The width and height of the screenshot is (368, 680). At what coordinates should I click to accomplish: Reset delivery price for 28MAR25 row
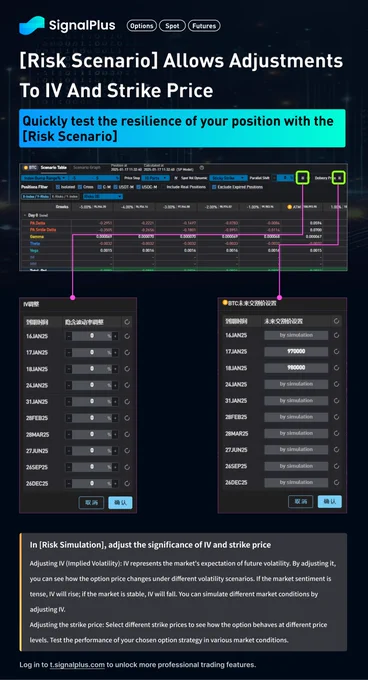(x=337, y=433)
